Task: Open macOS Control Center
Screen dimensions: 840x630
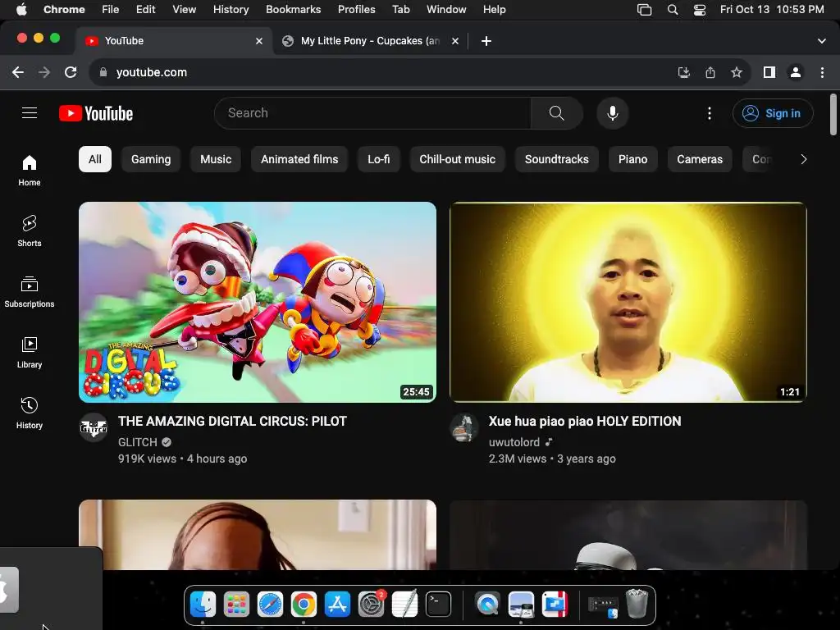Action: click(x=699, y=10)
